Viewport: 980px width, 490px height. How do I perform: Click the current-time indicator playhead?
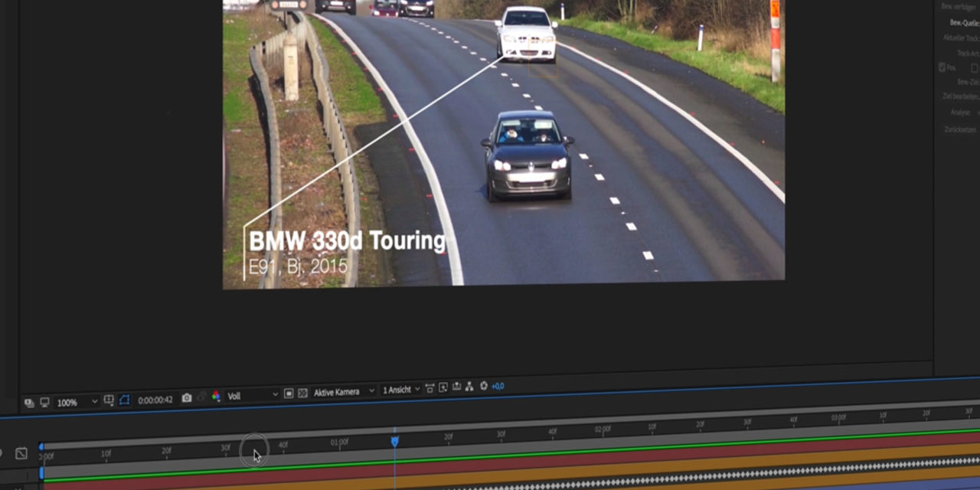pyautogui.click(x=395, y=442)
